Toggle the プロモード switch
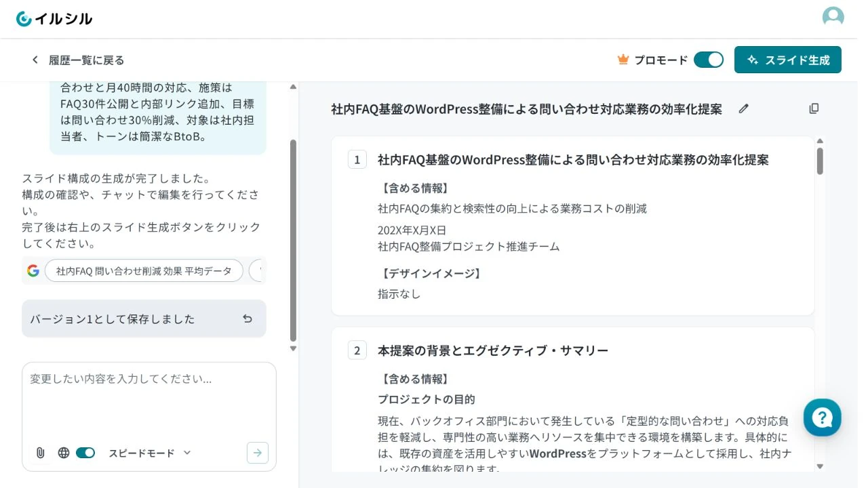The width and height of the screenshot is (868, 488). (x=709, y=60)
